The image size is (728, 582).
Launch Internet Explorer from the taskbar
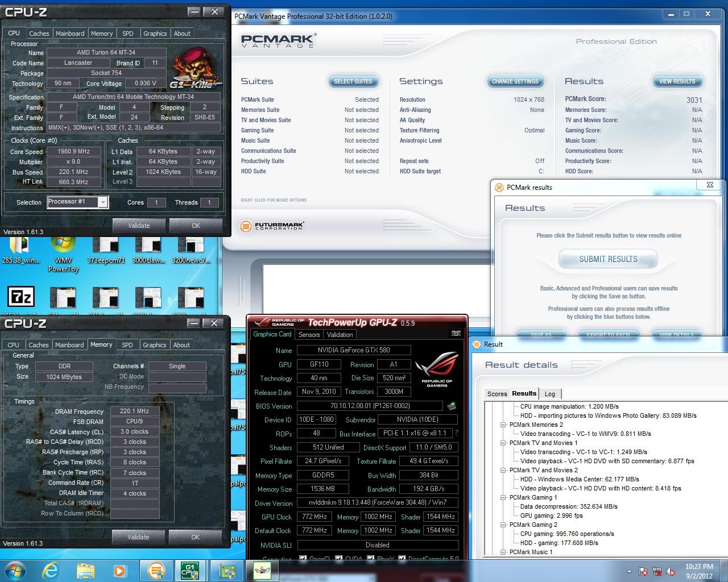tap(51, 570)
